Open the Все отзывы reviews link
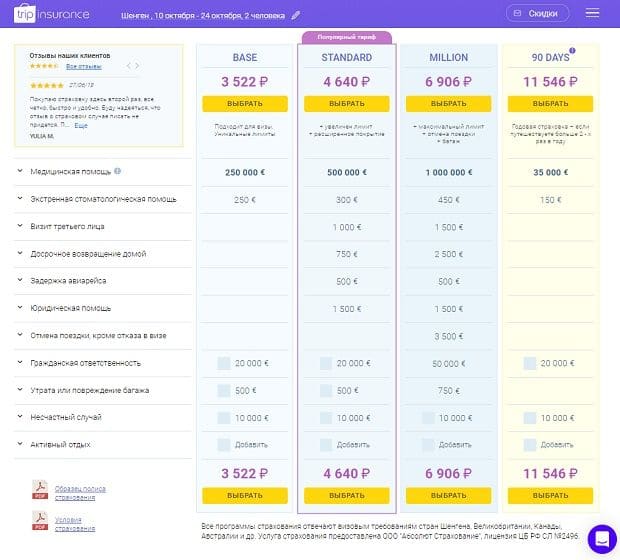 [83, 66]
